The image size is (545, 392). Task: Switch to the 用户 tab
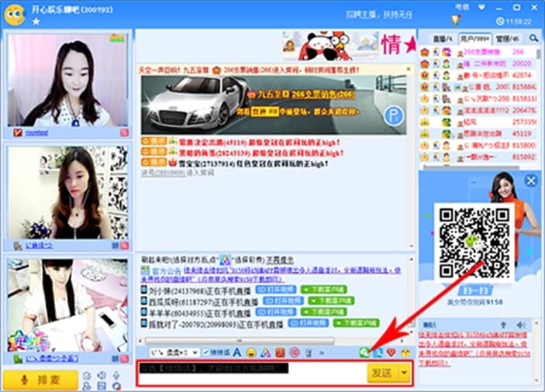474,39
